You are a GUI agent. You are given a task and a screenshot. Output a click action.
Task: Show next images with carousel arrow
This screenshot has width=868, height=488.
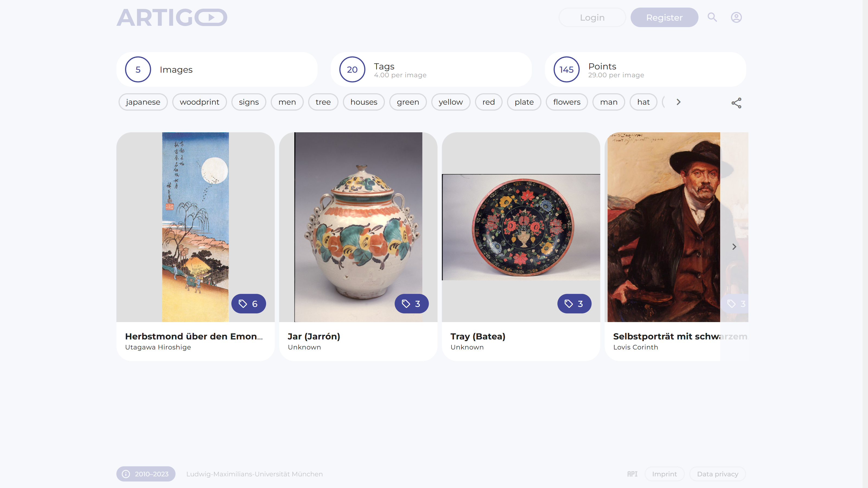[734, 247]
